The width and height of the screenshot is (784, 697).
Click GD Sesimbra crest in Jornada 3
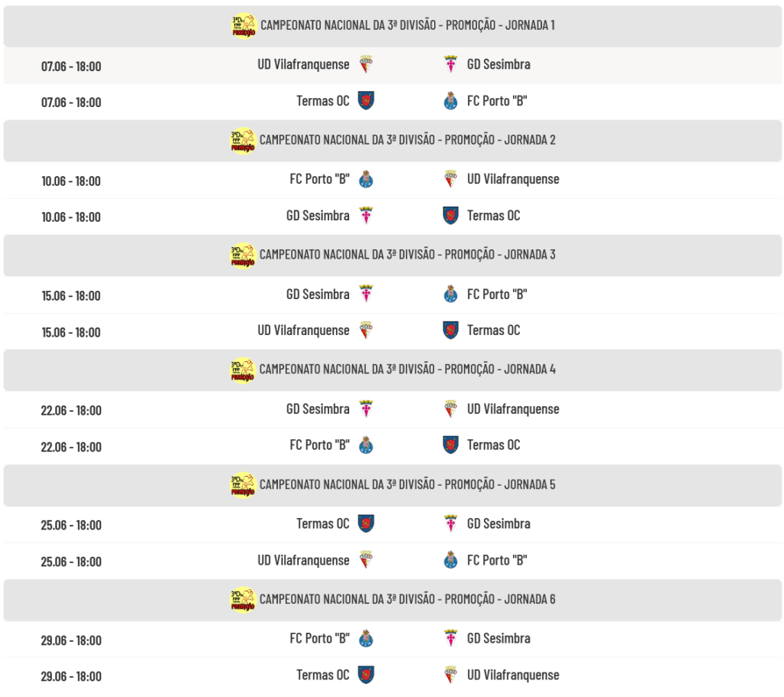click(x=366, y=295)
